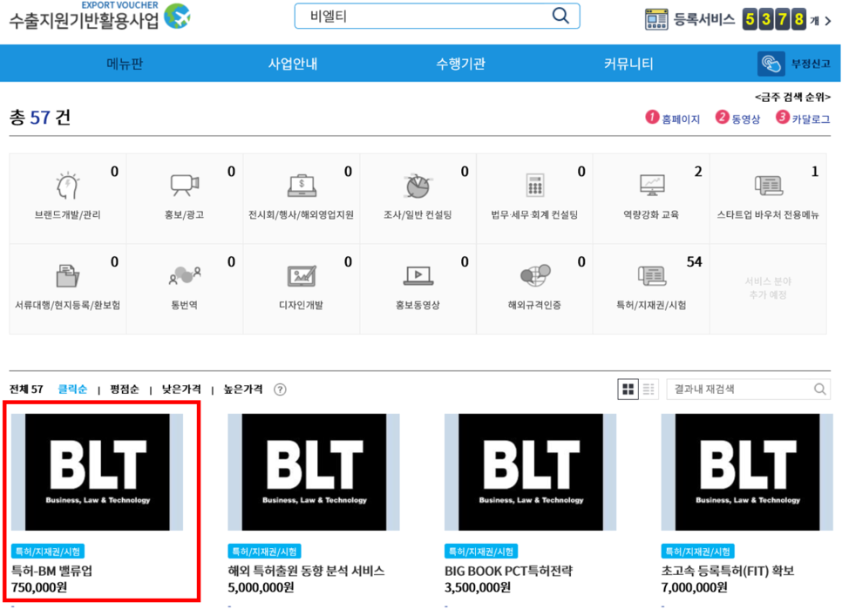This screenshot has height=616, width=842.
Task: Select the 조사/일반 컨설팅 pie chart icon
Action: [x=418, y=186]
